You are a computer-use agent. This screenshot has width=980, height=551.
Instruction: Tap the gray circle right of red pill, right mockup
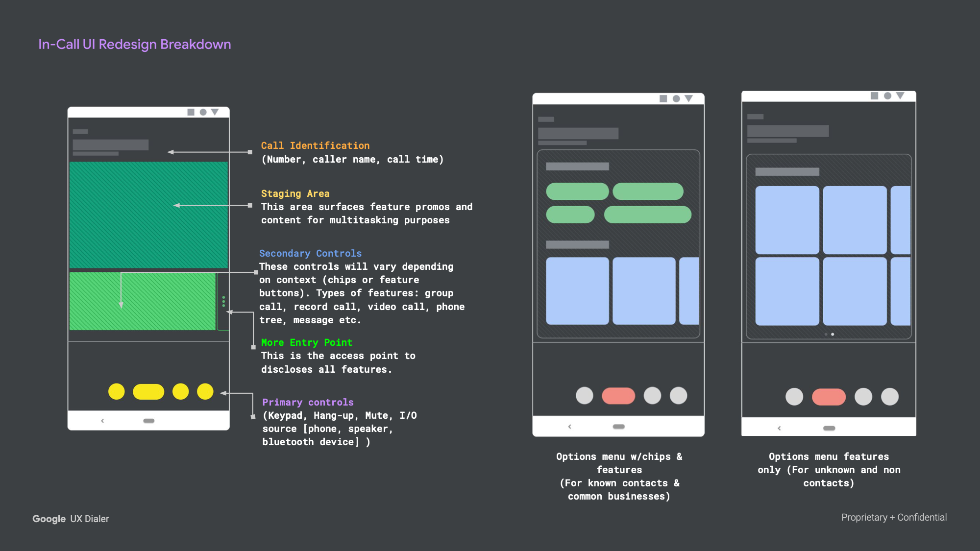(x=863, y=397)
